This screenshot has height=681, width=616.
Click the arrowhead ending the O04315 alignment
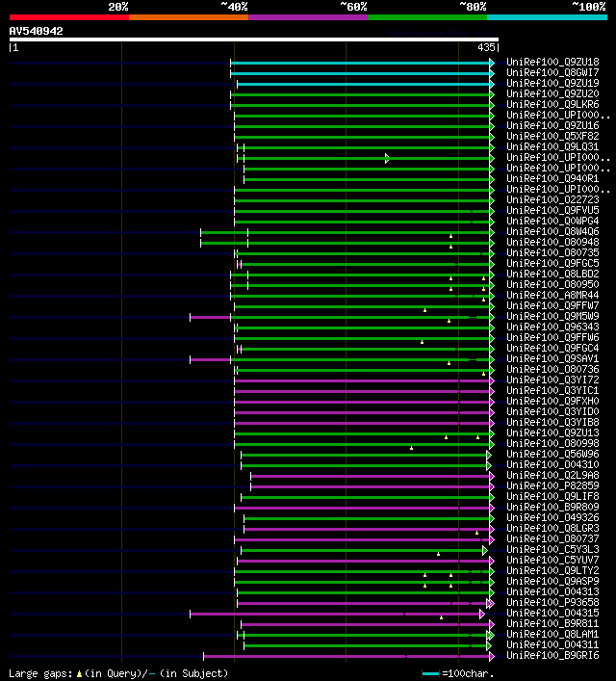[482, 615]
